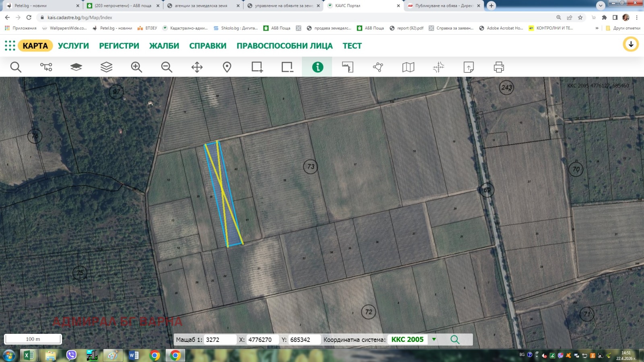Image resolution: width=644 pixels, height=362 pixels.
Task: Choose the location pin marker tool
Action: [227, 67]
